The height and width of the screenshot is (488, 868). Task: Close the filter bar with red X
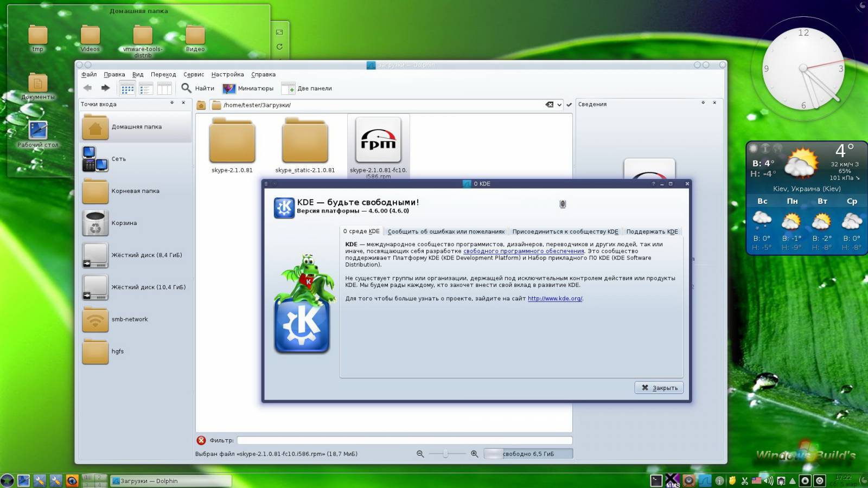point(201,440)
